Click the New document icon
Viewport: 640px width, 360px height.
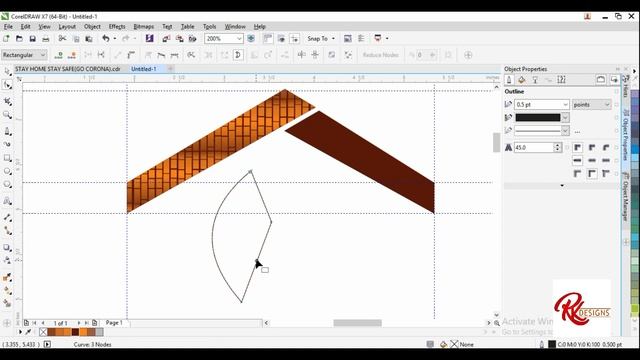[6, 38]
